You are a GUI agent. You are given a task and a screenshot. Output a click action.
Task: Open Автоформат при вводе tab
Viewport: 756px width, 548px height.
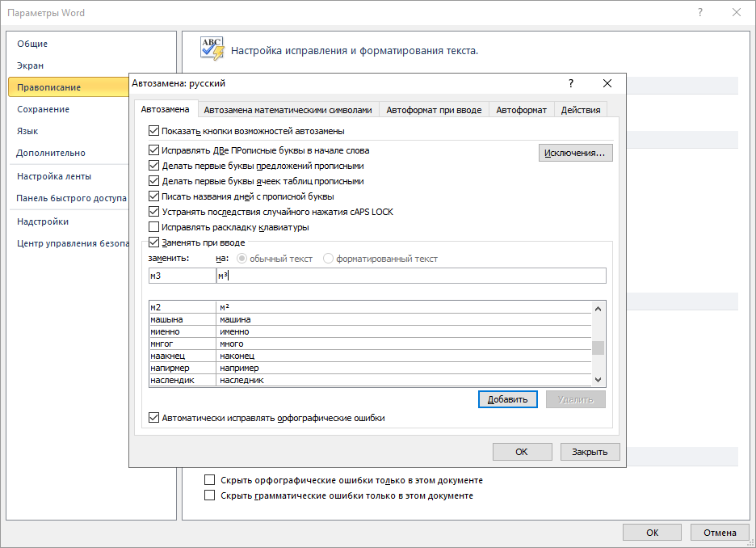point(434,110)
